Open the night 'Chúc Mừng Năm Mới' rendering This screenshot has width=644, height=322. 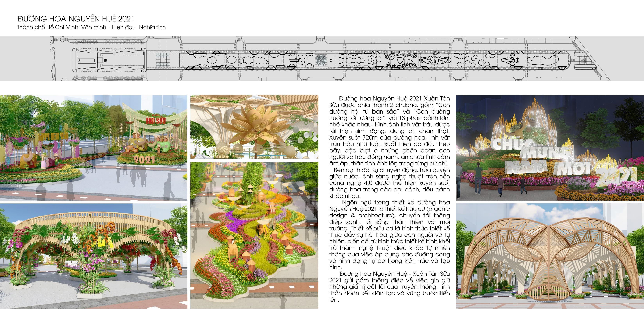550,148
